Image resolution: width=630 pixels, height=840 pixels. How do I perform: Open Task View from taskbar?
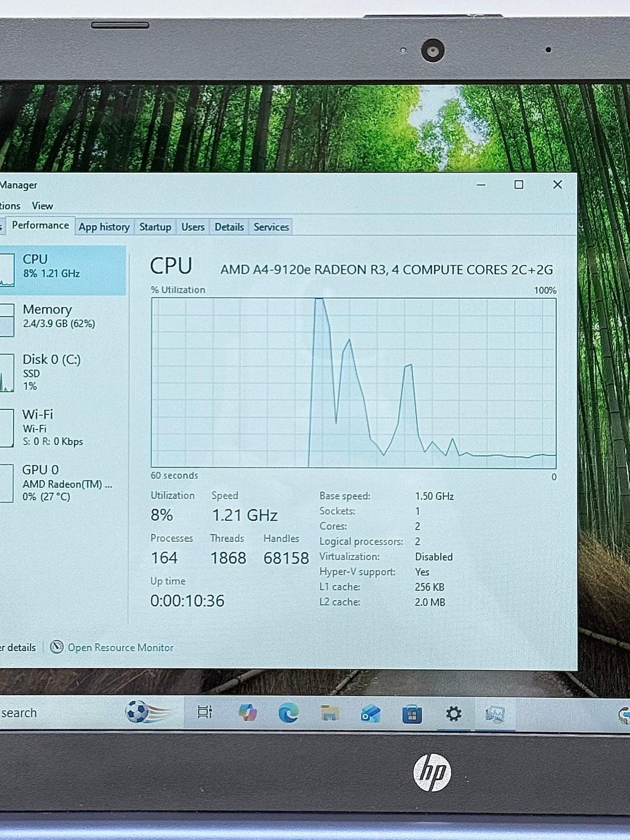[204, 712]
